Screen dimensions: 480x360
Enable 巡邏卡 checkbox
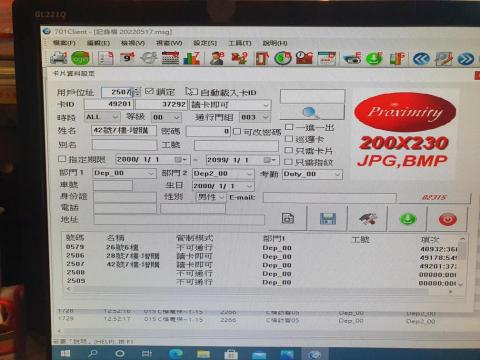(x=289, y=139)
